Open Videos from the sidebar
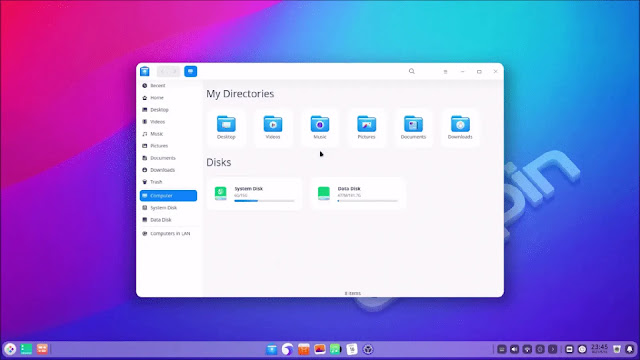Screen dimensions: 640x360 [168, 122]
